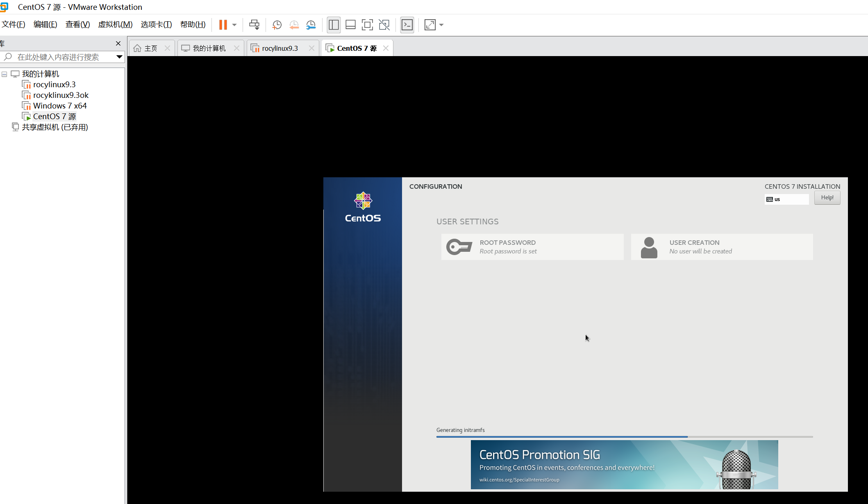Close the library panel
The width and height of the screenshot is (868, 504).
point(118,43)
